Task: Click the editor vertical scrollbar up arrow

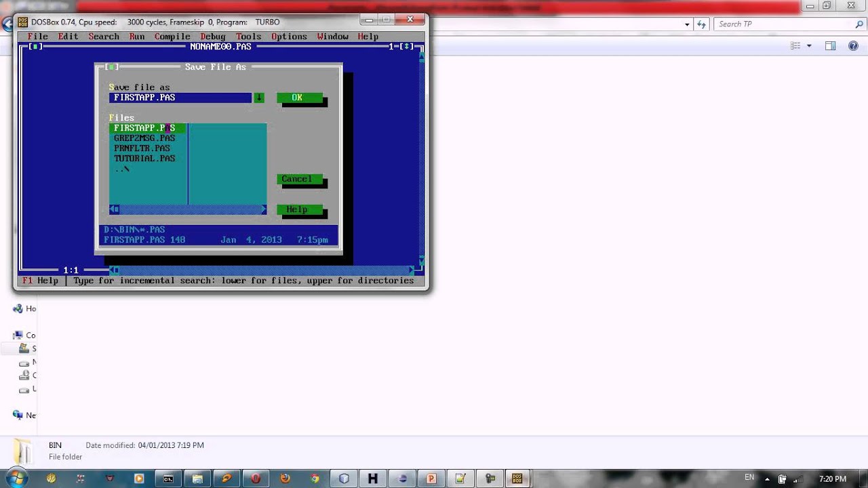Action: [x=422, y=57]
